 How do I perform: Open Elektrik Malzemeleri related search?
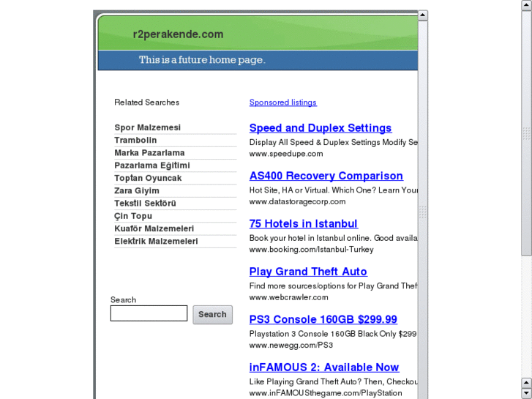coord(156,241)
